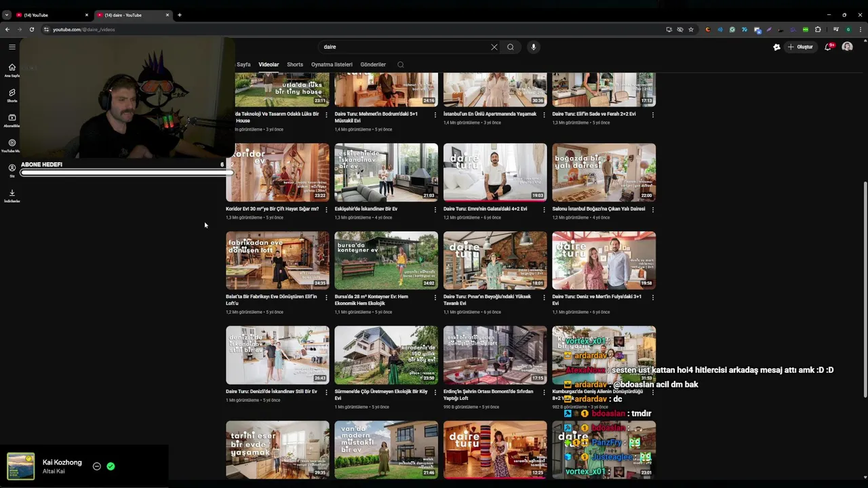The width and height of the screenshot is (868, 488).
Task: Open Shorts from the left sidebar
Action: coord(12,96)
